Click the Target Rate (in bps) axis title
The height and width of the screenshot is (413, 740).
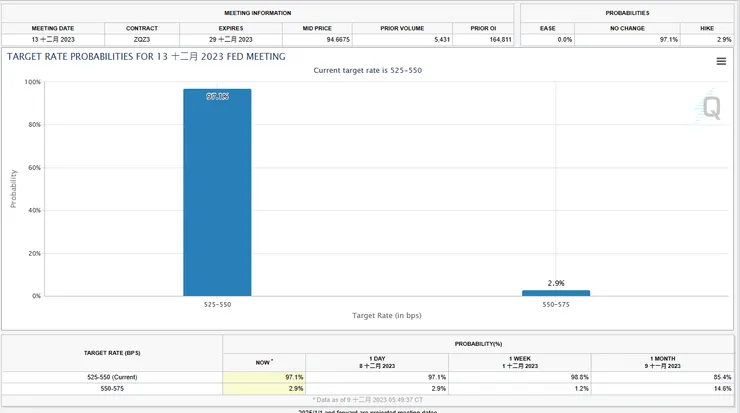coord(387,315)
